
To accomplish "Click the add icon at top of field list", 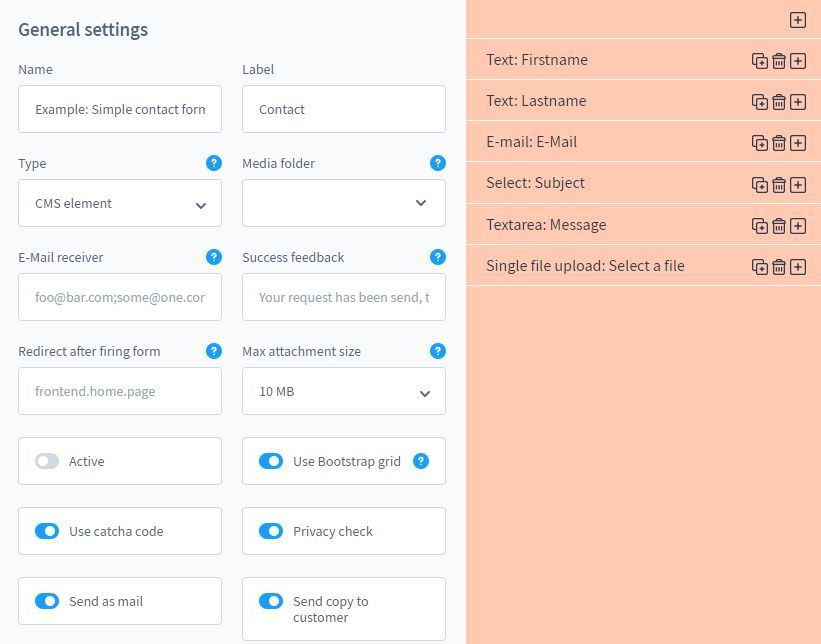I will coord(797,20).
